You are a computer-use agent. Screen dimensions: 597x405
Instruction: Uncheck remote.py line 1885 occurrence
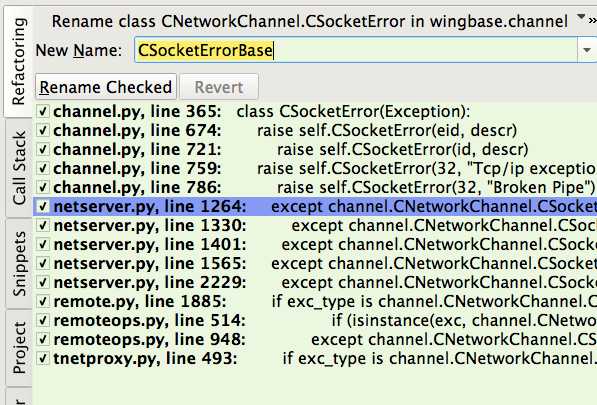pyautogui.click(x=43, y=301)
